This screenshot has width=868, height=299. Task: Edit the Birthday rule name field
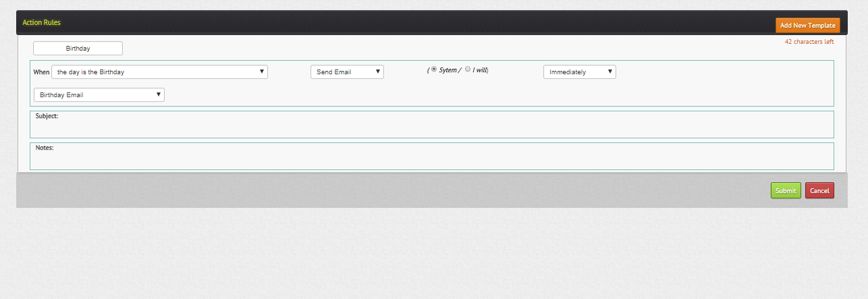coord(78,49)
